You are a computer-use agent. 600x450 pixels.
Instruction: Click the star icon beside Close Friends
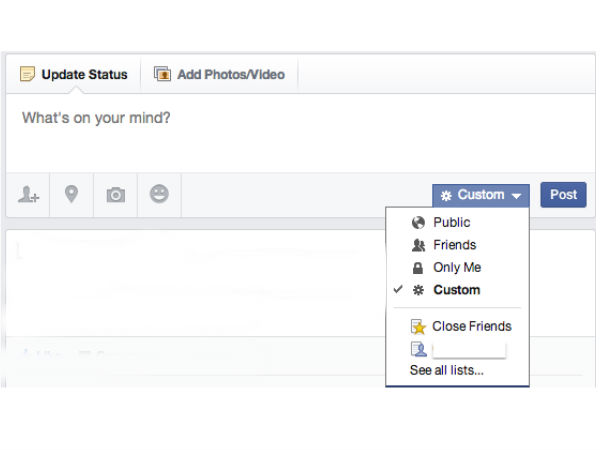(418, 326)
